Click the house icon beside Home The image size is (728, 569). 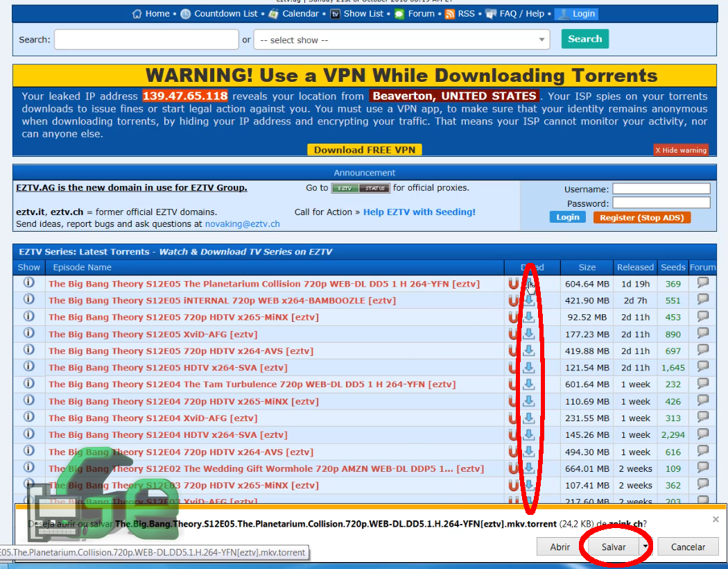pos(137,14)
